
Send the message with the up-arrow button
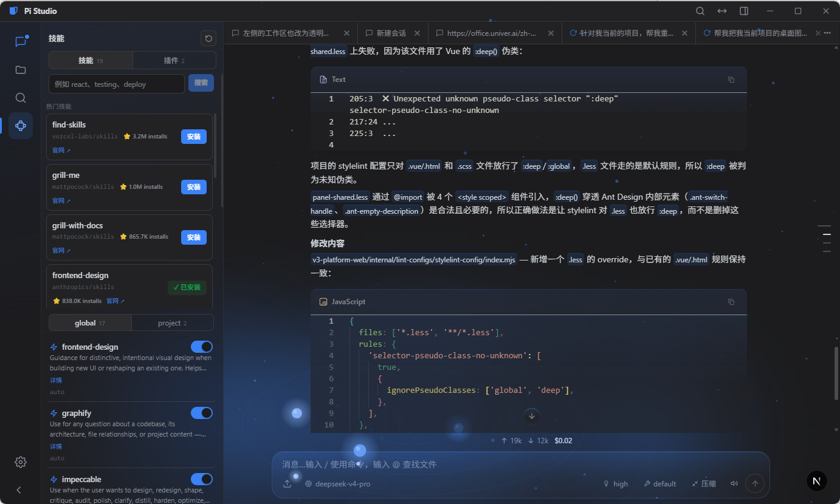[755, 483]
